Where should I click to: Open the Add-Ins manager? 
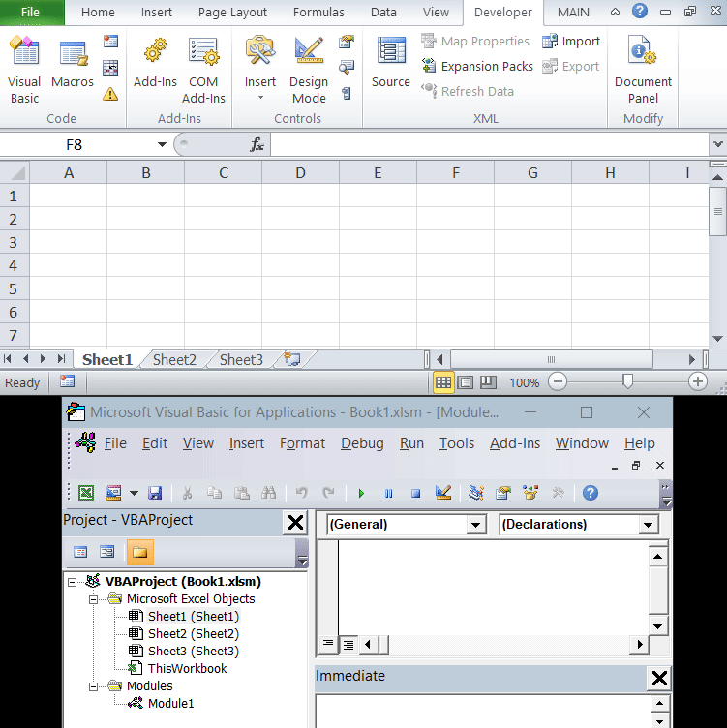coord(155,63)
